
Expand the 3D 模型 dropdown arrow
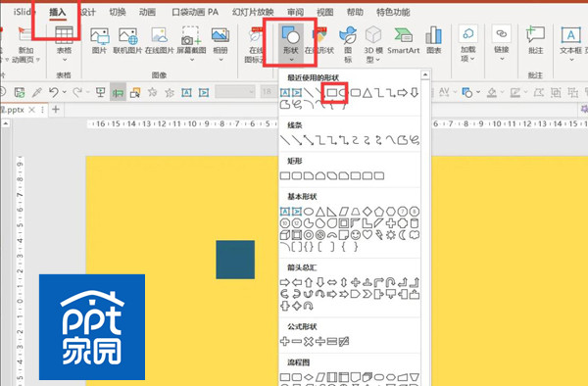pyautogui.click(x=377, y=59)
